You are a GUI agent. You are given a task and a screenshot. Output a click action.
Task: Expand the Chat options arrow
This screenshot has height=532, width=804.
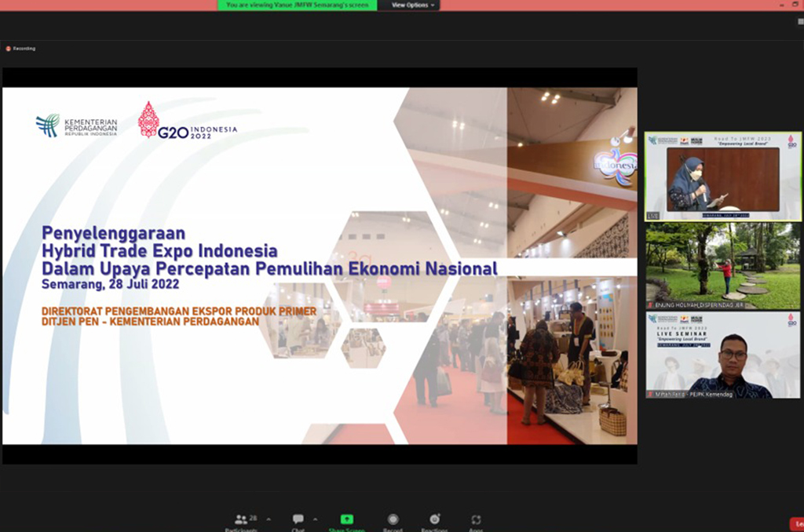pyautogui.click(x=316, y=519)
